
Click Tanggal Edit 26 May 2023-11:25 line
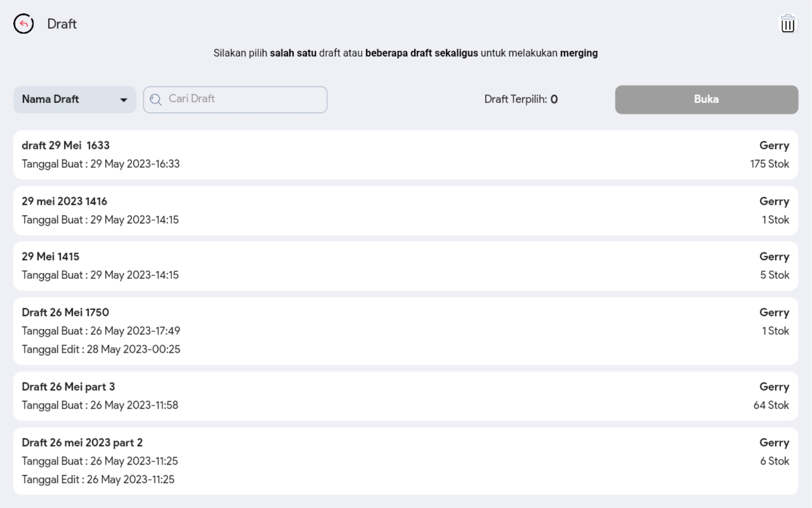tap(98, 480)
